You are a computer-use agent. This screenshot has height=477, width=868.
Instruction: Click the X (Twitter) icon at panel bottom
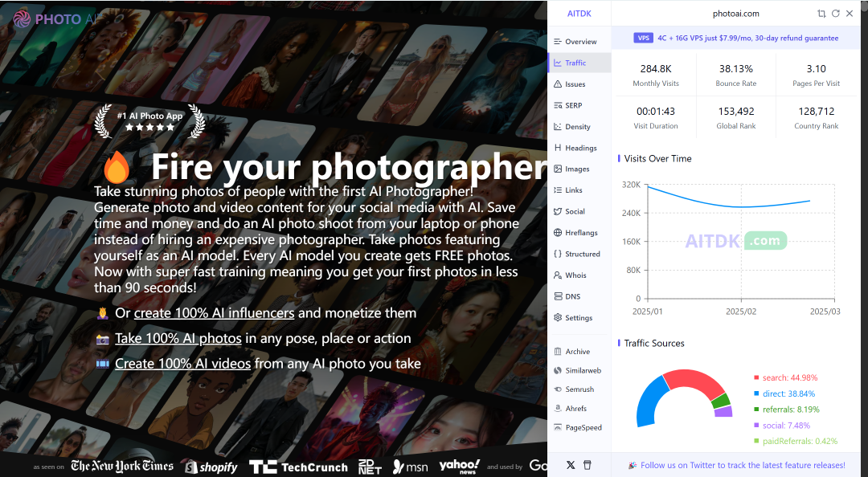click(x=571, y=465)
